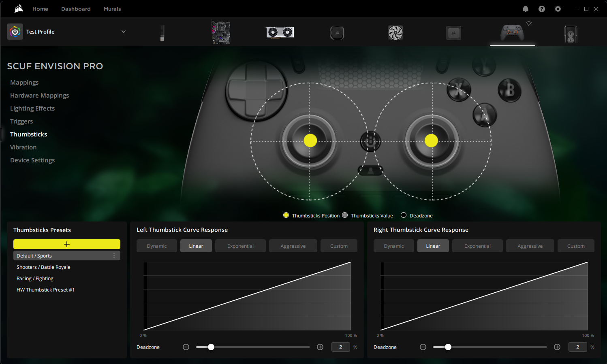The height and width of the screenshot is (364, 607).
Task: Select the Thumbsticks Position option
Action: point(286,215)
